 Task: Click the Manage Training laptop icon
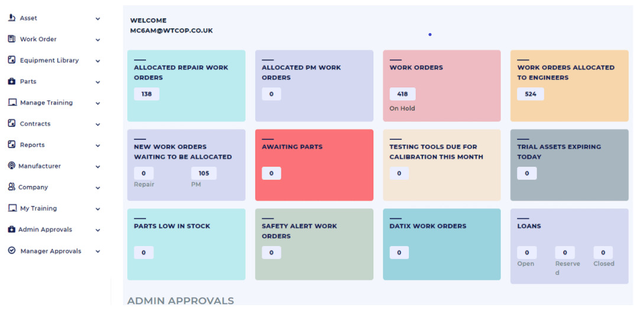coord(12,103)
